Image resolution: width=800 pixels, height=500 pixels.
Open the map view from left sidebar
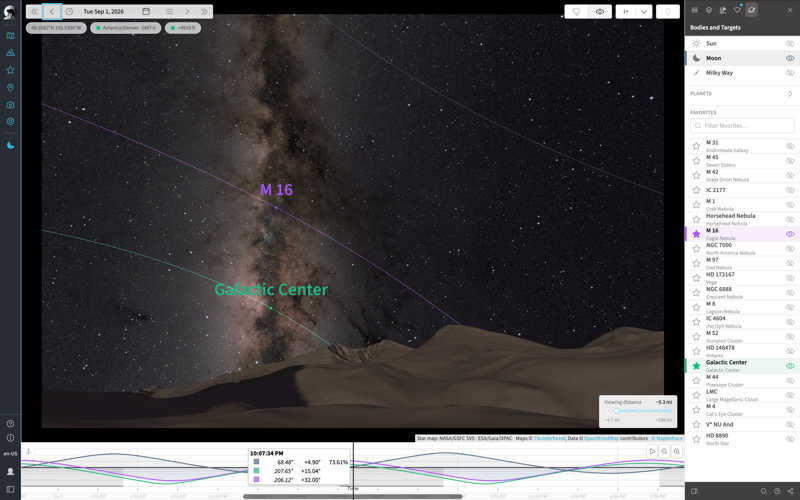coord(10,36)
